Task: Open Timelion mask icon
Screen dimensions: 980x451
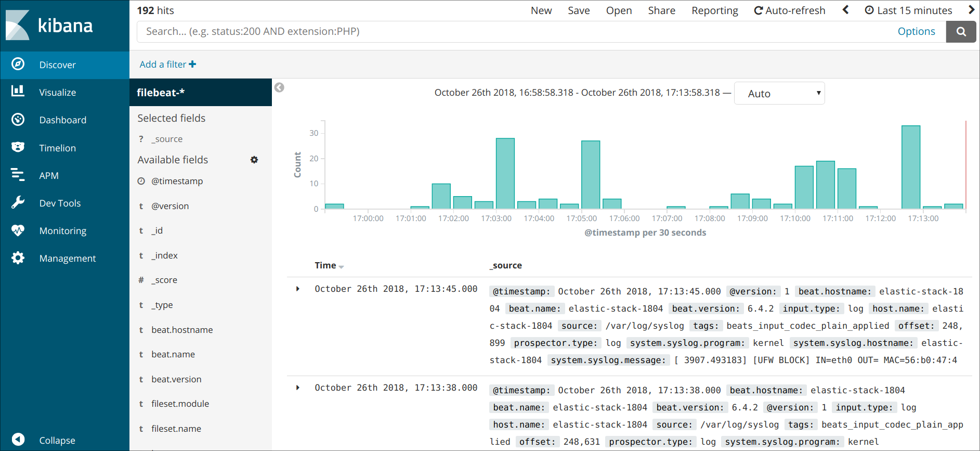Action: (18, 148)
